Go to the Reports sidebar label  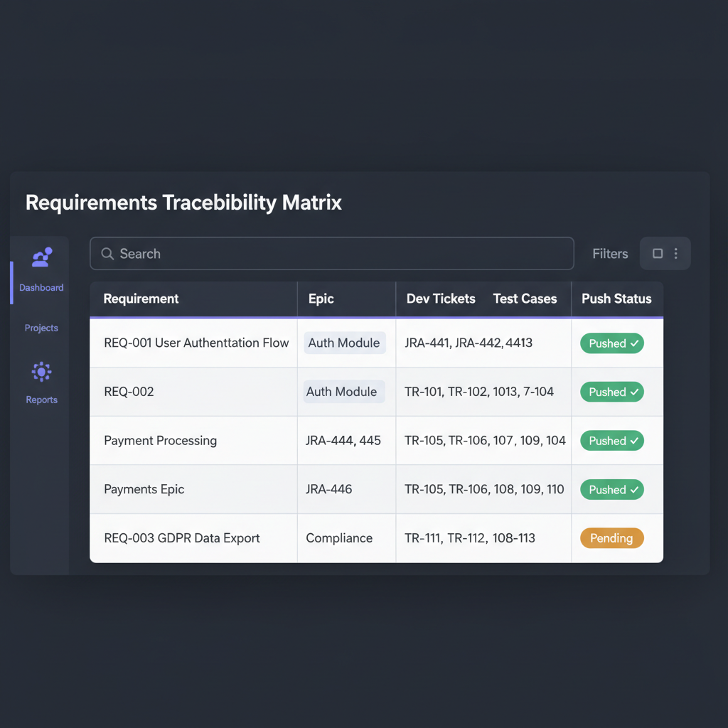tap(41, 400)
